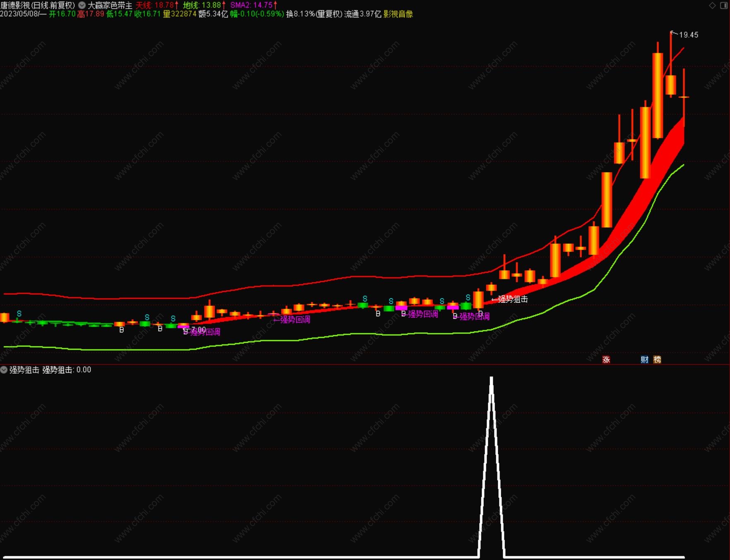730x560 pixels.
Task: Click the blue 财 event marker icon
Action: click(x=644, y=360)
